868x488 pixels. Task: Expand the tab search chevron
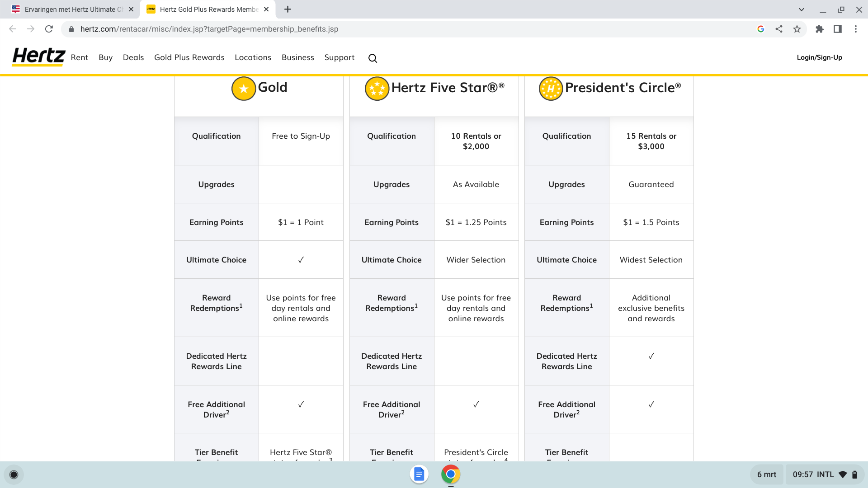tap(802, 9)
